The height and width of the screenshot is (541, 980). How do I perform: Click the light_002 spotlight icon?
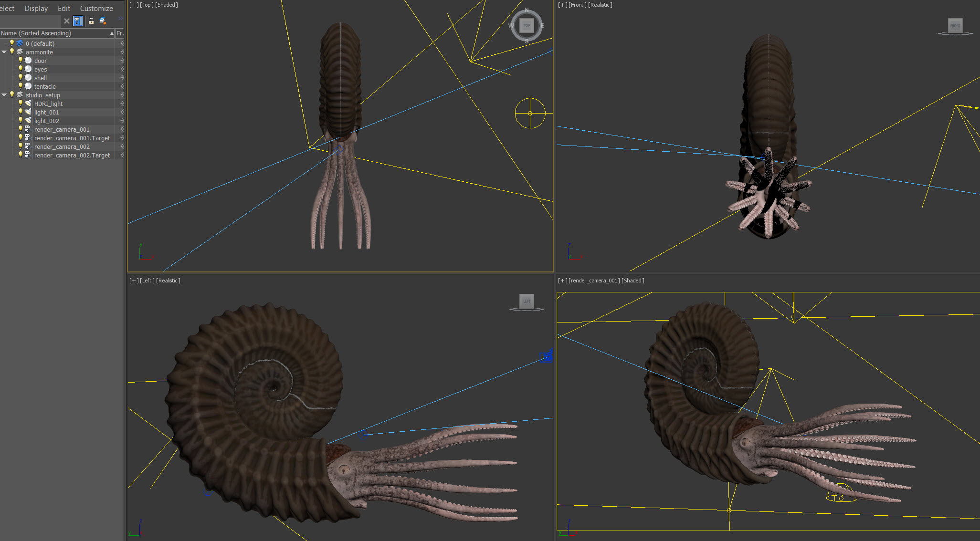29,120
